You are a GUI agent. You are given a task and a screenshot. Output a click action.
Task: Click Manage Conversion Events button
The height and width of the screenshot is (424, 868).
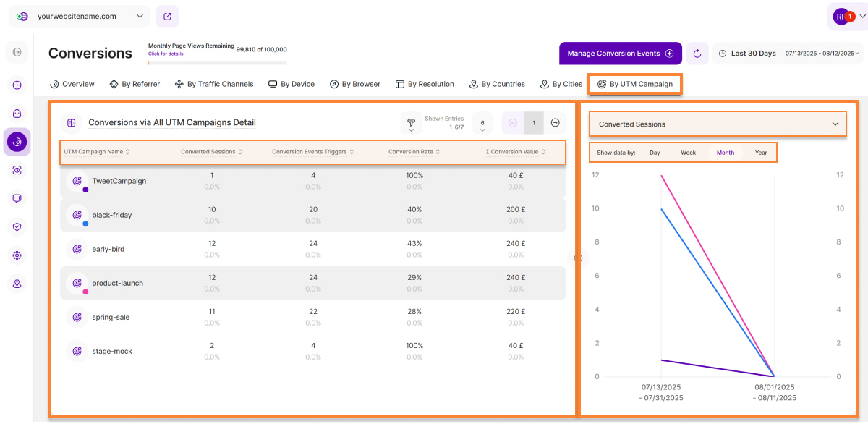620,54
